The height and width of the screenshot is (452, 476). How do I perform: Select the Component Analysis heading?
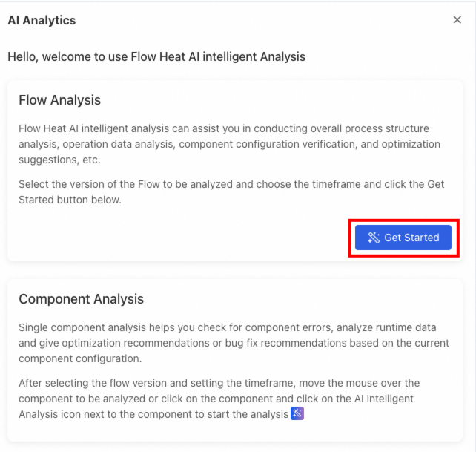[81, 299]
